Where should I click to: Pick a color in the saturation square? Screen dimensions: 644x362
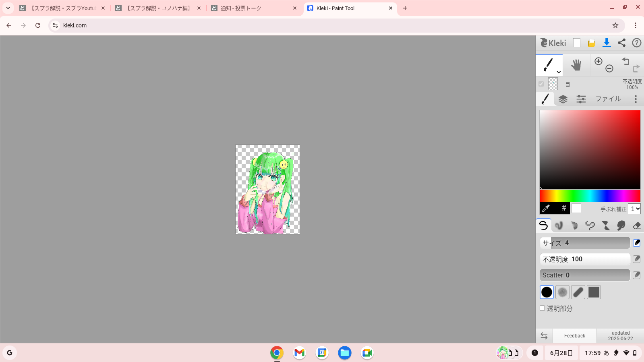point(590,149)
